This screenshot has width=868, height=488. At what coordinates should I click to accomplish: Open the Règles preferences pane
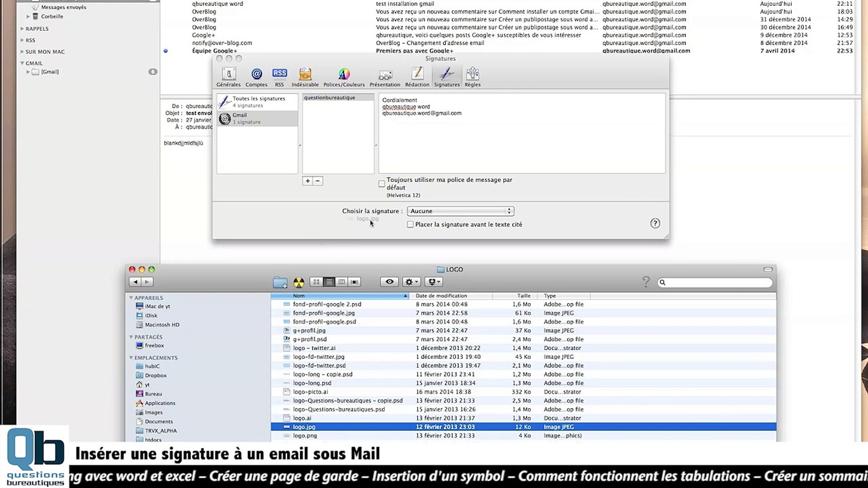point(472,76)
